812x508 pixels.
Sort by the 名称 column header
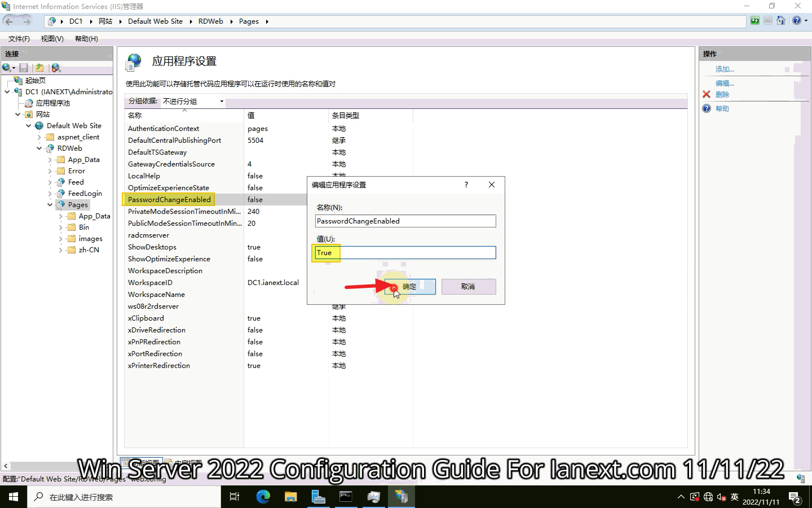184,115
